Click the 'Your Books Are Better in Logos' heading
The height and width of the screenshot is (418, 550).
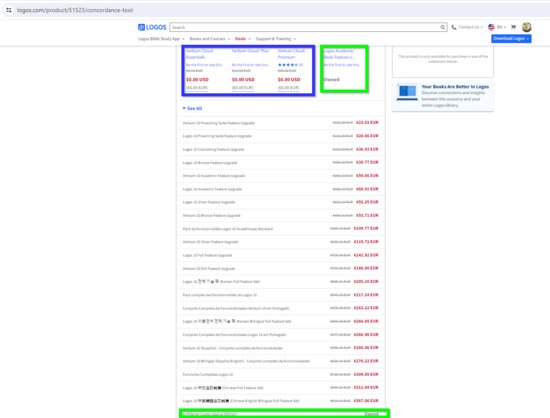click(x=455, y=87)
